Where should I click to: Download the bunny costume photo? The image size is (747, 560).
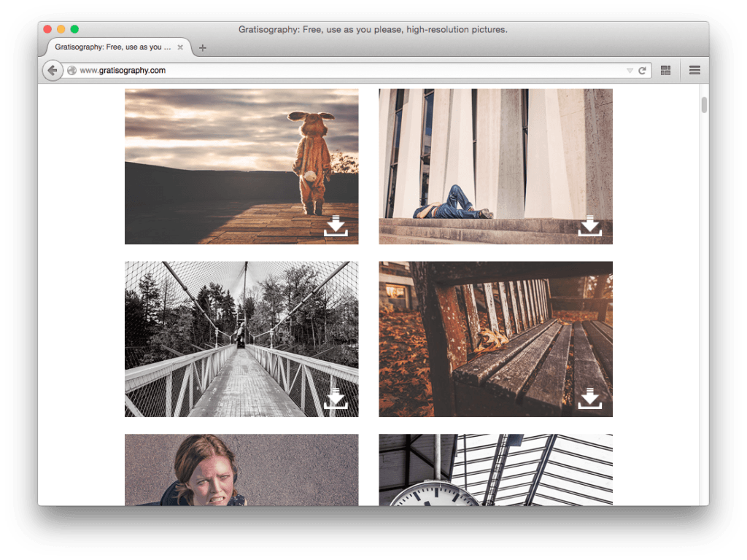coord(336,226)
